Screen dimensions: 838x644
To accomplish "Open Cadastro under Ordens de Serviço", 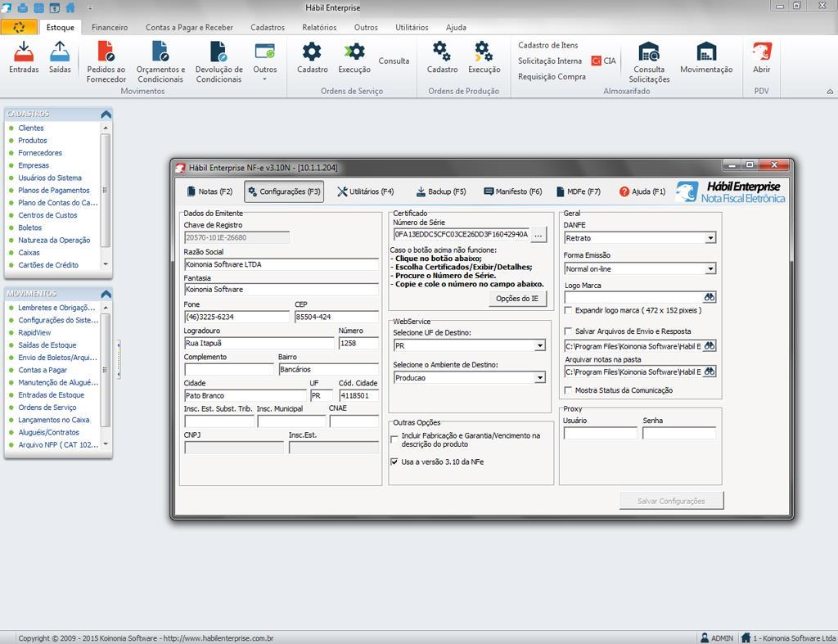I will [312, 57].
